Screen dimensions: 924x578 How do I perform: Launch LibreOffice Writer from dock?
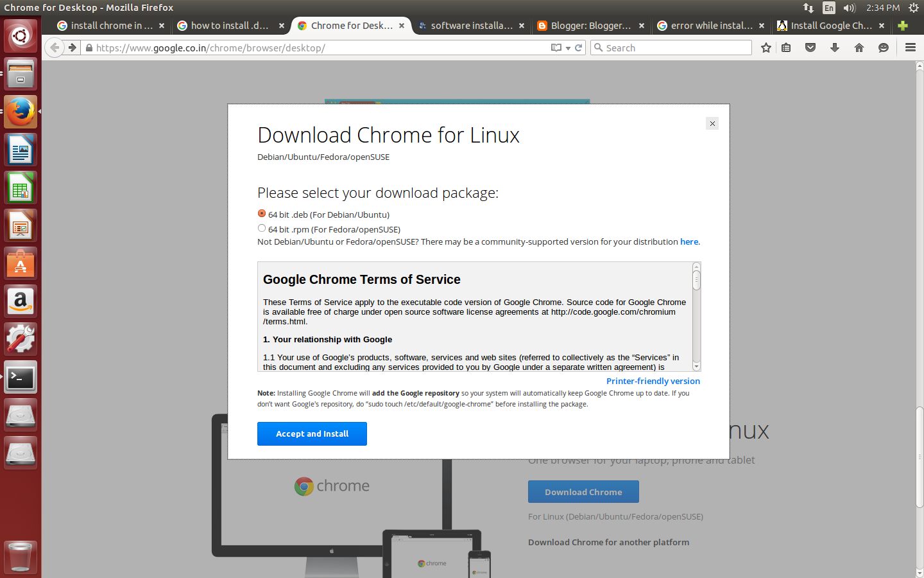[x=21, y=150]
